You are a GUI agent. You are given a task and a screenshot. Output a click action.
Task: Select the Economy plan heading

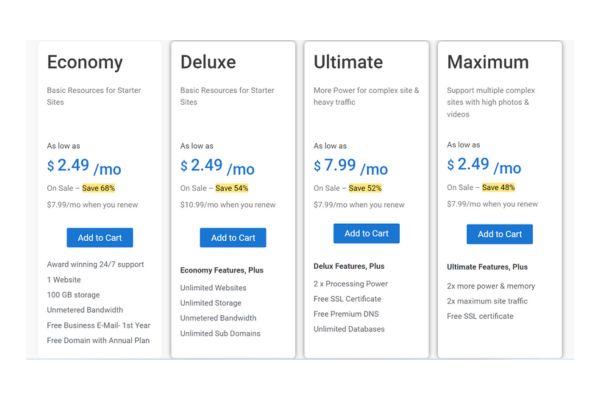point(85,62)
